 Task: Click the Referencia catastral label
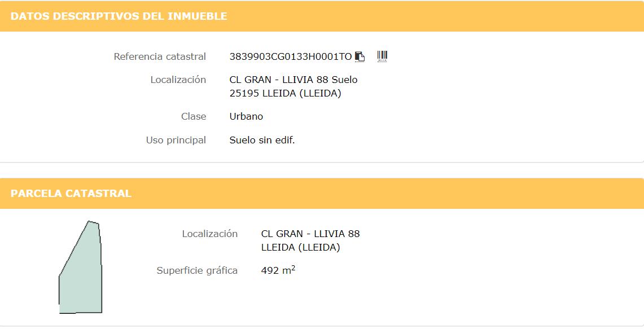point(160,56)
